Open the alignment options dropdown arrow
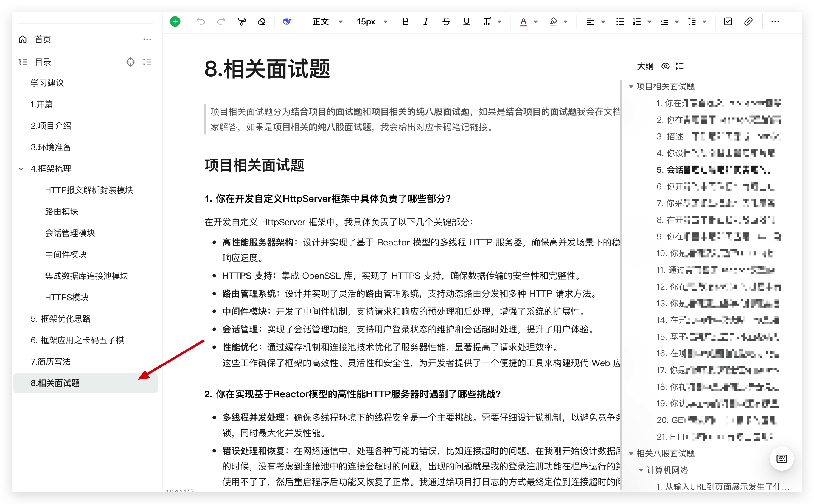 click(x=603, y=22)
